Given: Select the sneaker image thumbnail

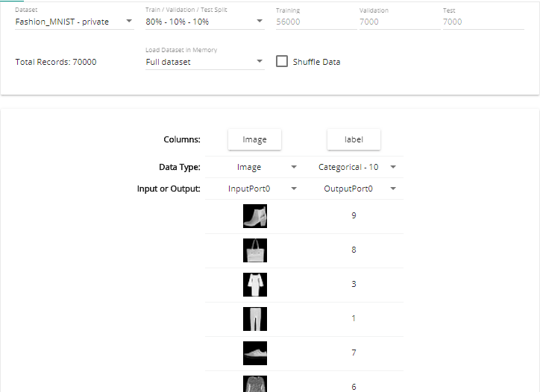Looking at the screenshot, I should point(255,353).
